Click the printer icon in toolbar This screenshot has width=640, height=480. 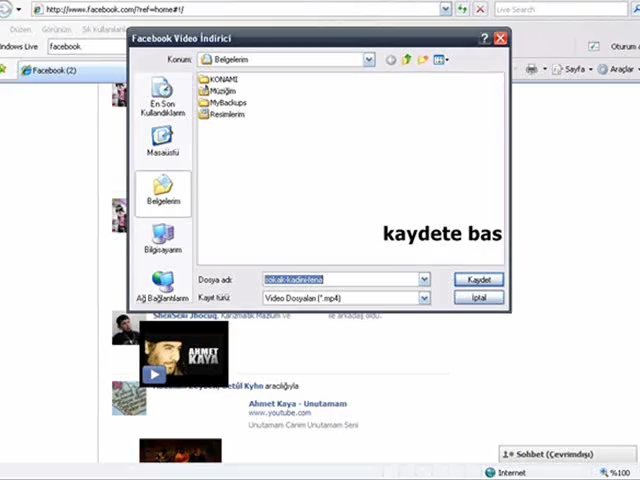click(531, 69)
